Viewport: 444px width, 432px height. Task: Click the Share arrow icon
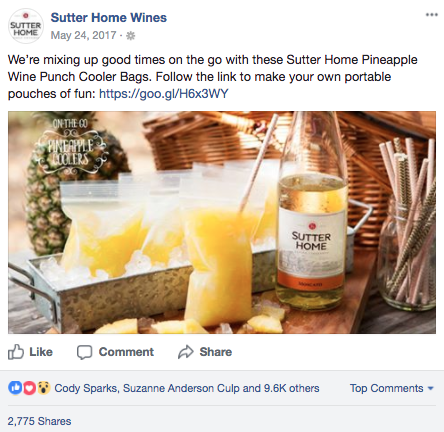[x=186, y=352]
